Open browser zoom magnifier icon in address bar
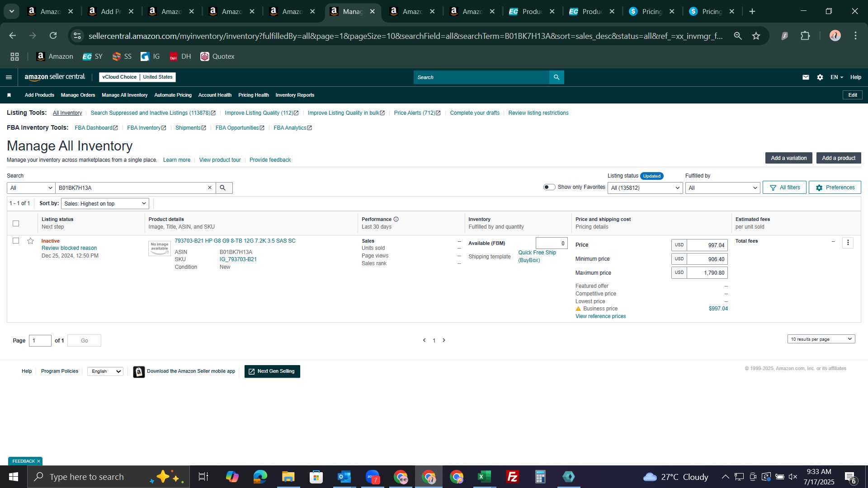Image resolution: width=868 pixels, height=488 pixels. (738, 36)
